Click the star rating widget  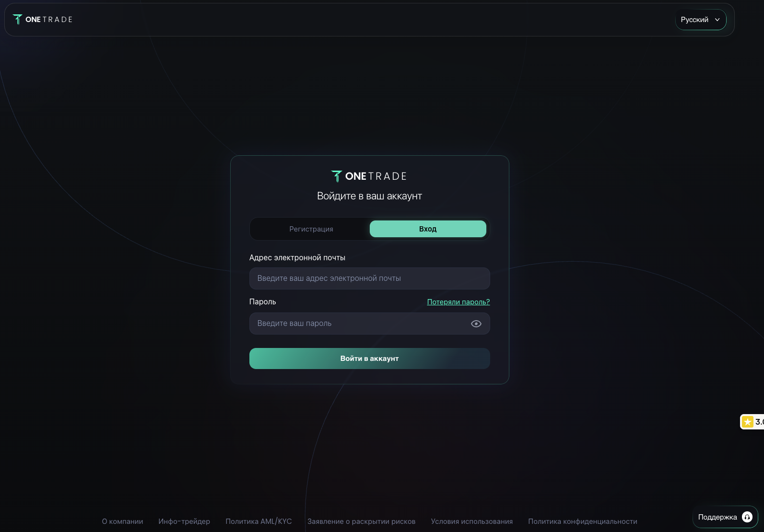click(x=752, y=422)
